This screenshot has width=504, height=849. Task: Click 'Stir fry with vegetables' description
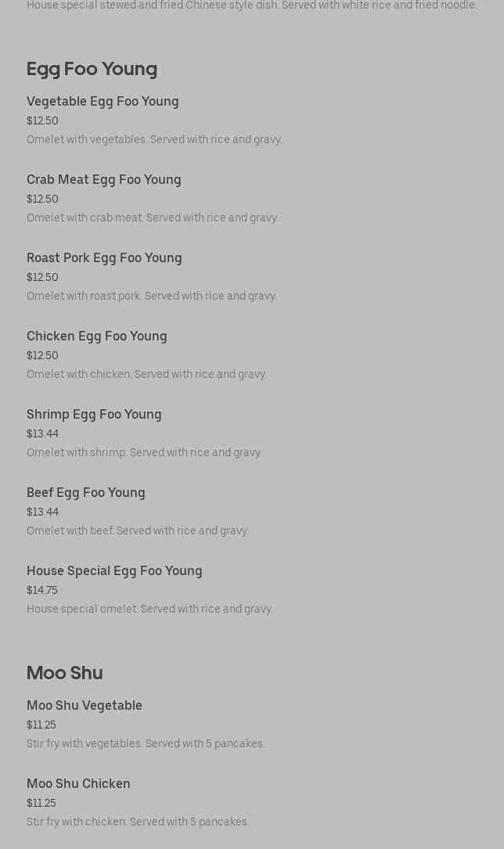(146, 744)
